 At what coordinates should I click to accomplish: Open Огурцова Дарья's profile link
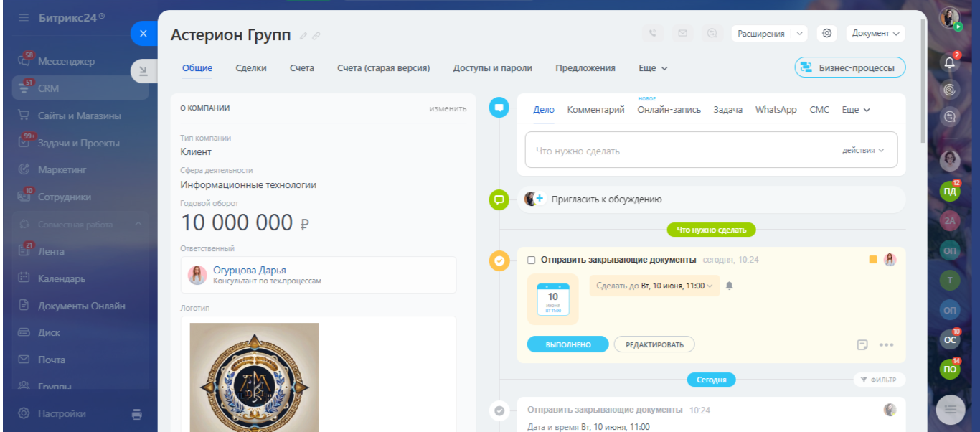pos(250,270)
